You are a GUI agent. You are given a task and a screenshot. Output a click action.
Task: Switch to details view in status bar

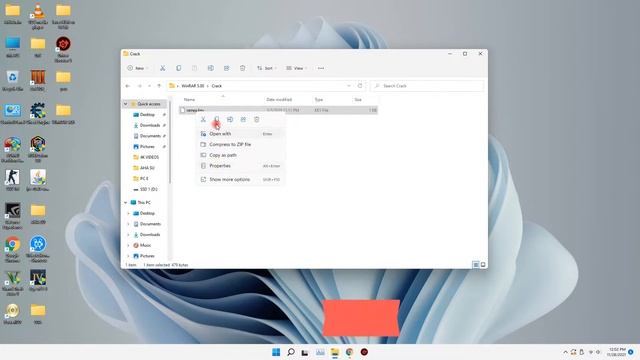pyautogui.click(x=476, y=265)
